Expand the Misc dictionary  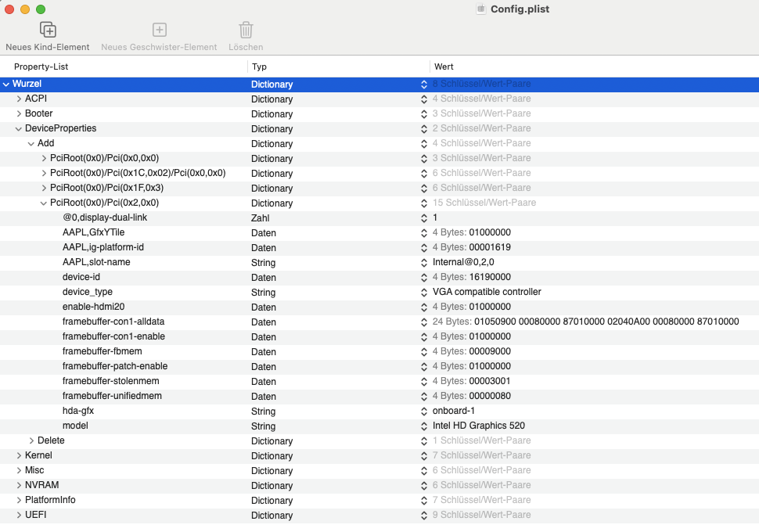tap(19, 470)
